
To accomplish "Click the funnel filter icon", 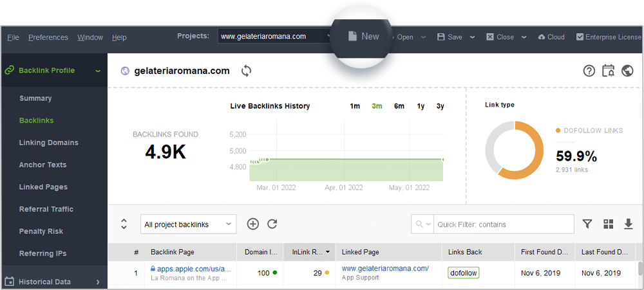I will [x=588, y=224].
